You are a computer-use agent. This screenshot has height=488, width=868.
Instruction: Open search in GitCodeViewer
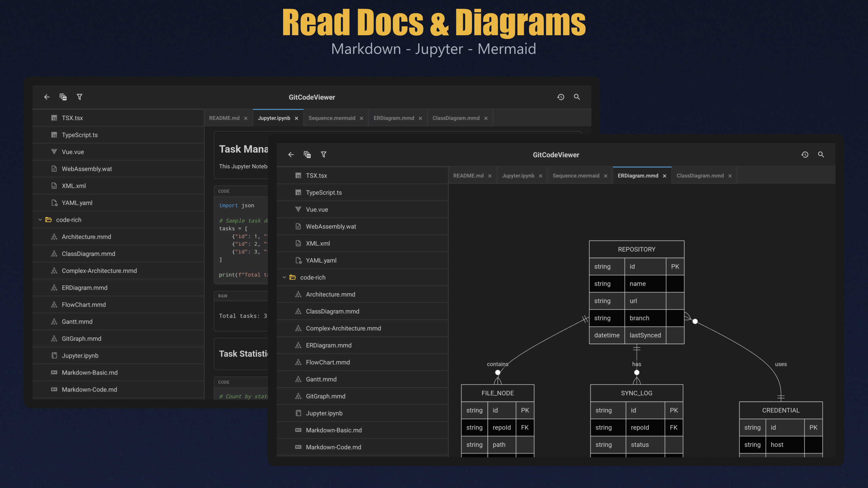tap(822, 155)
